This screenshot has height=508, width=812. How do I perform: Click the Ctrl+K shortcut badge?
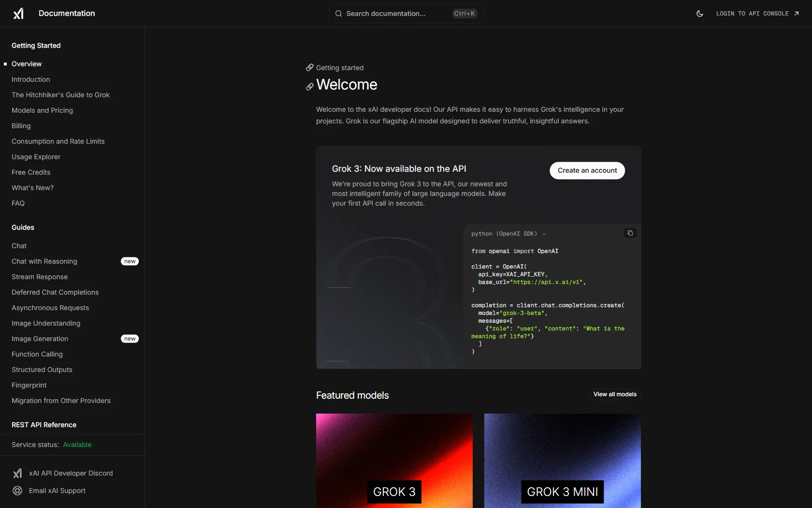click(x=464, y=14)
